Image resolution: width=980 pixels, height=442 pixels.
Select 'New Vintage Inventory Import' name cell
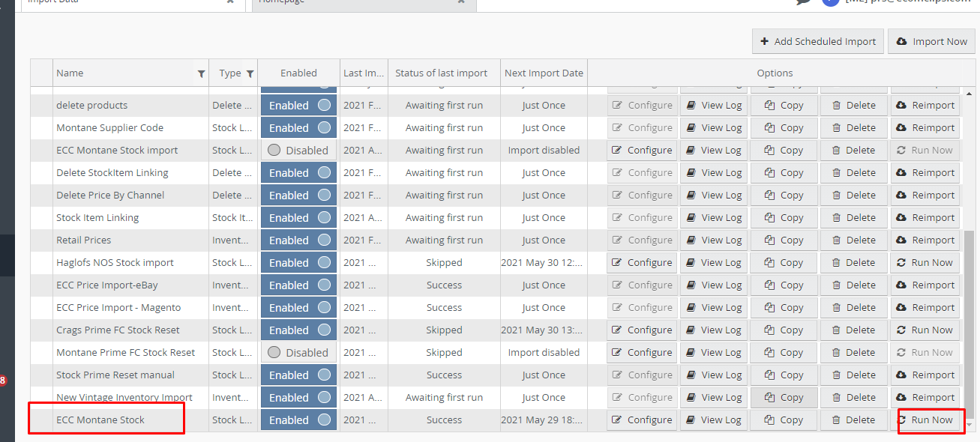tap(130, 398)
